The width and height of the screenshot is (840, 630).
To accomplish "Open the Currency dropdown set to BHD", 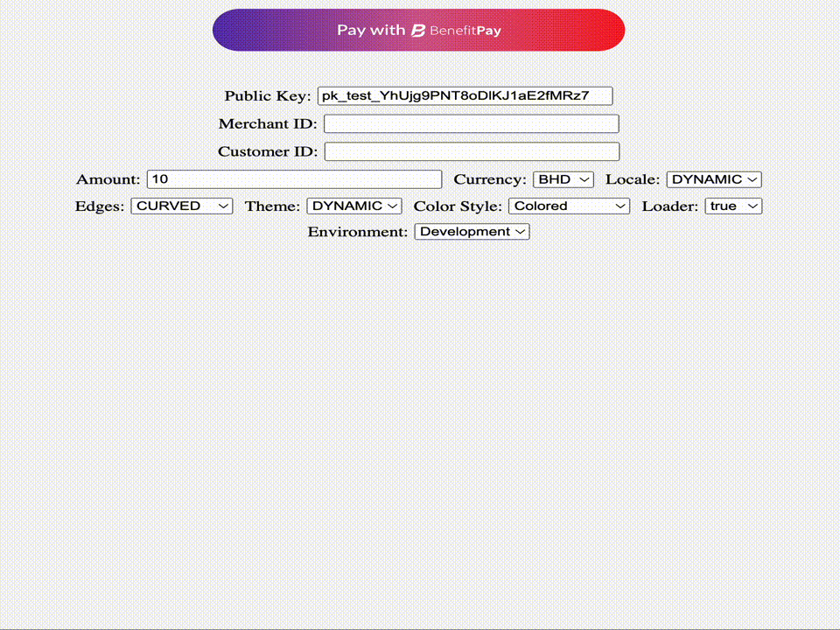I will pyautogui.click(x=563, y=179).
